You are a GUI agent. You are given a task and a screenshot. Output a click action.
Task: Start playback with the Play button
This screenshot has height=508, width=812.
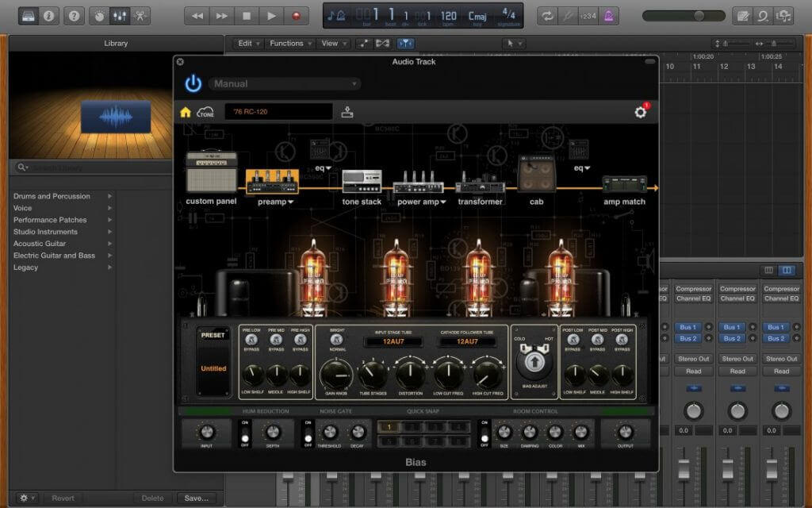click(x=271, y=16)
